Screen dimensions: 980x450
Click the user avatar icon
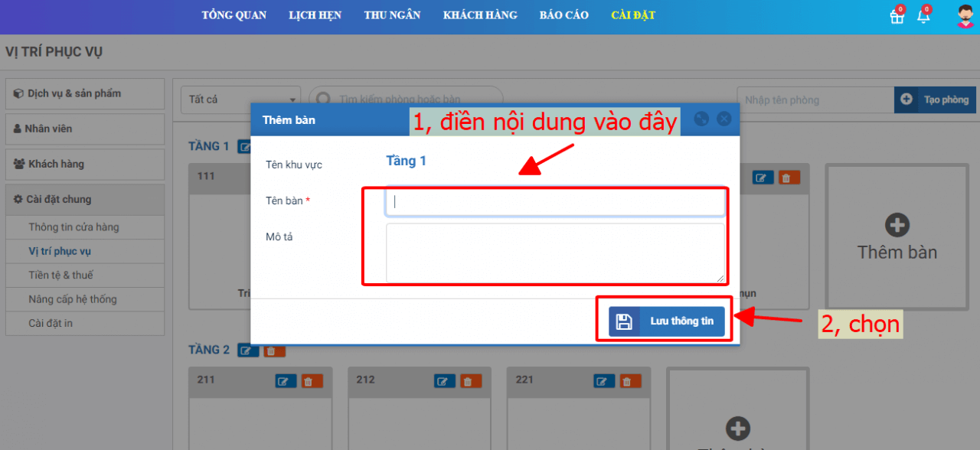965,16
